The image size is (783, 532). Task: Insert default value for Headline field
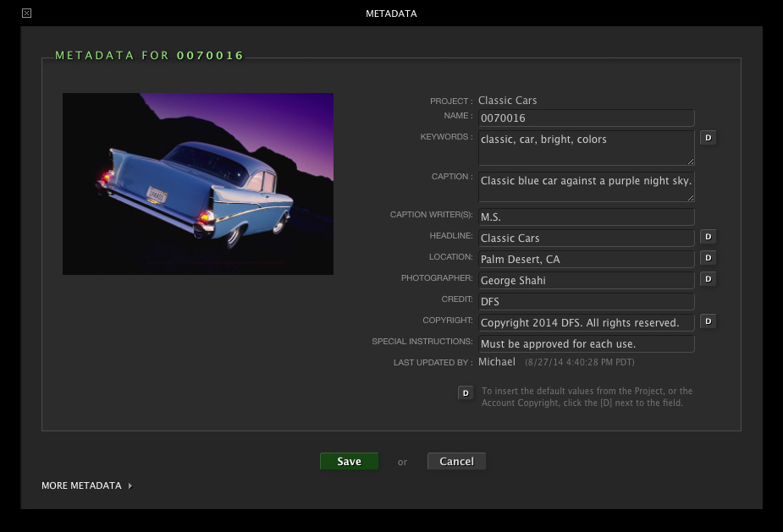tap(708, 237)
